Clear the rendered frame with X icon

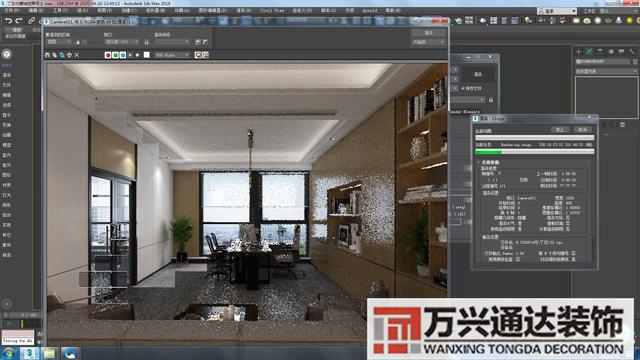click(77, 55)
